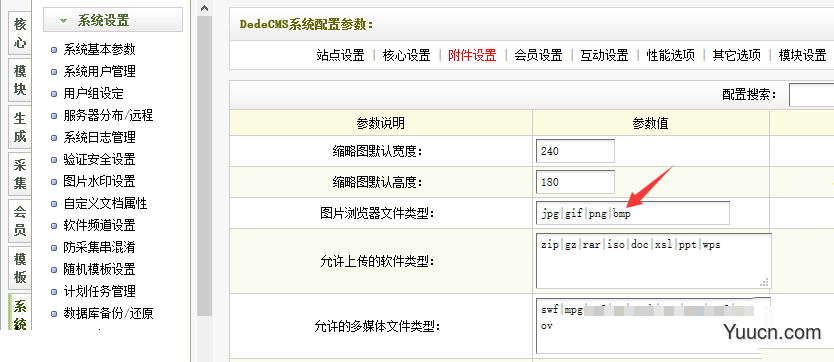
Task: Switch to the 模块 side tab
Action: coord(20,80)
